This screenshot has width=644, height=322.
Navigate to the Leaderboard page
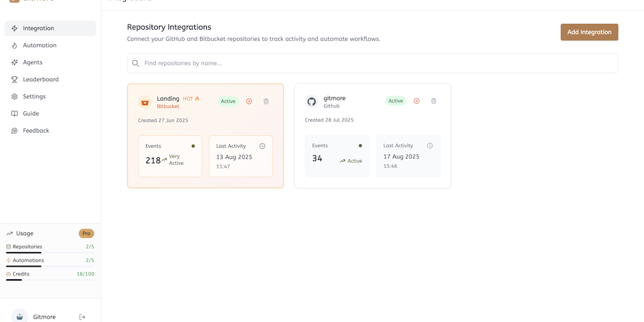point(41,79)
